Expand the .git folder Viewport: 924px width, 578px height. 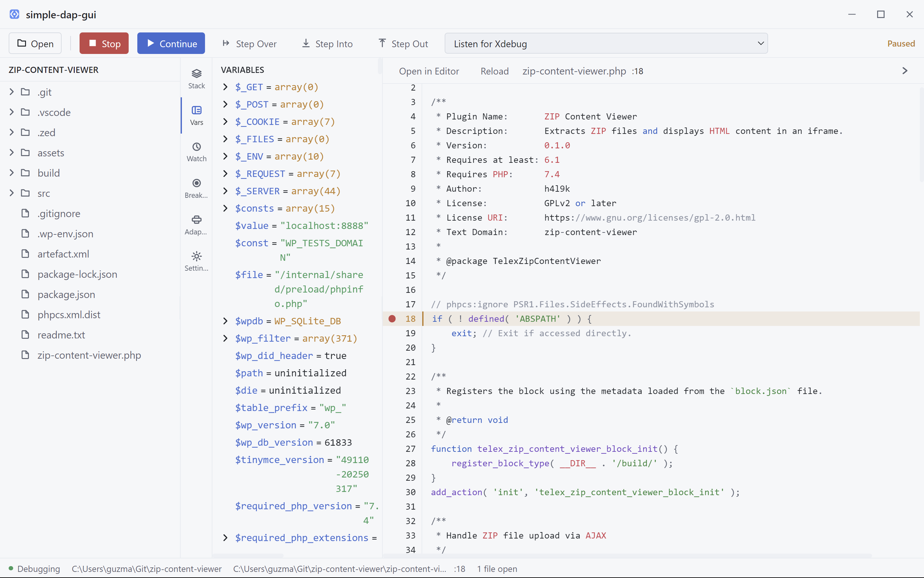pyautogui.click(x=12, y=92)
